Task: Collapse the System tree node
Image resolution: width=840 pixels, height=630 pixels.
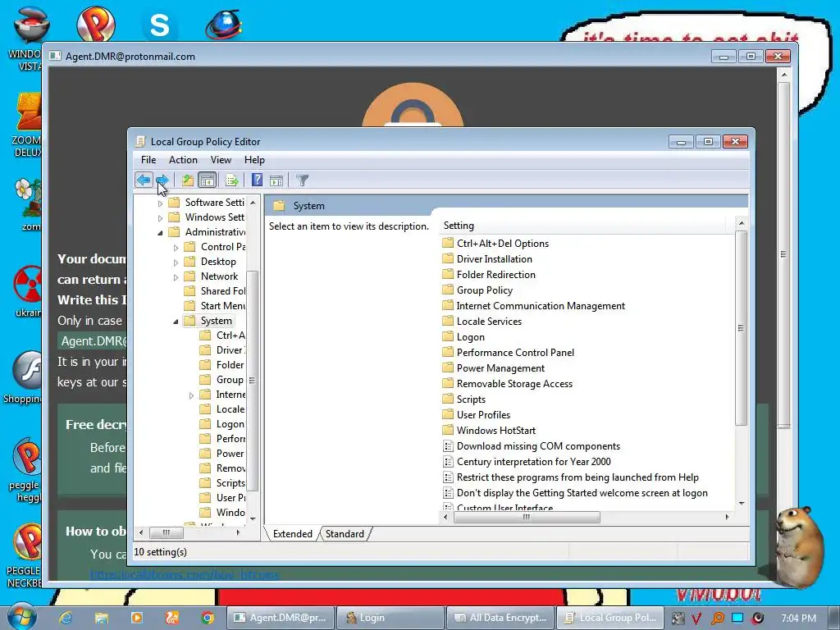Action: [x=176, y=322]
